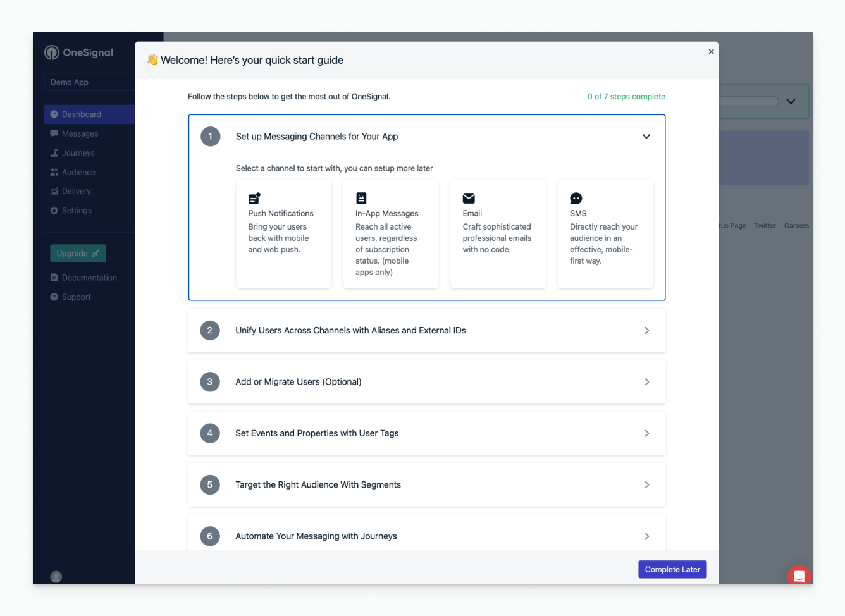Click Unify Users Across Channels step title
The width and height of the screenshot is (845, 616).
pyautogui.click(x=351, y=330)
